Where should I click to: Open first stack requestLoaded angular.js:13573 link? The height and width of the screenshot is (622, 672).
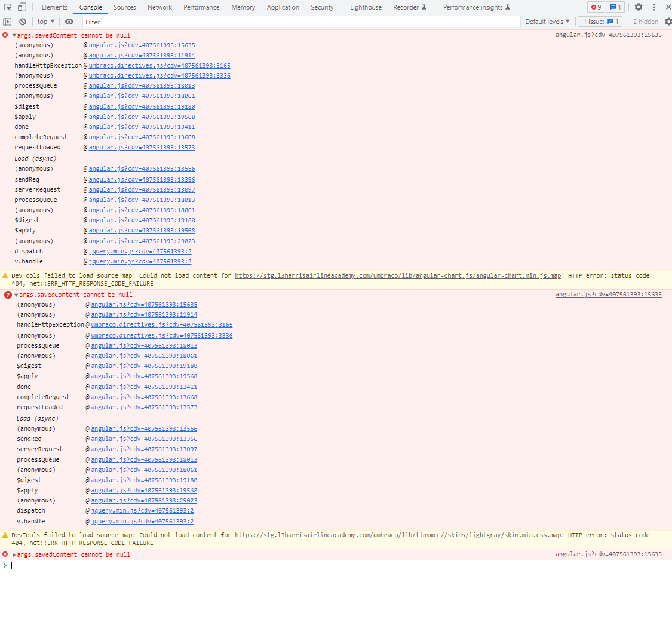pyautogui.click(x=142, y=148)
